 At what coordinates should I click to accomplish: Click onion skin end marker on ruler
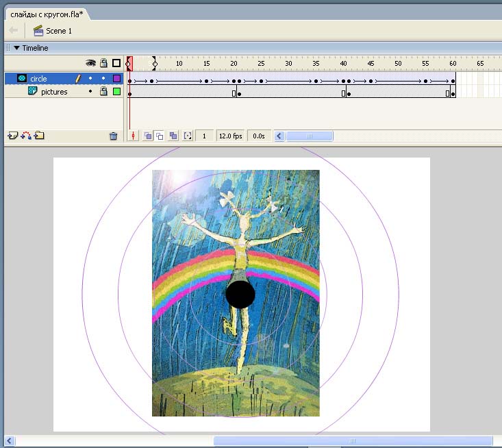click(x=155, y=64)
